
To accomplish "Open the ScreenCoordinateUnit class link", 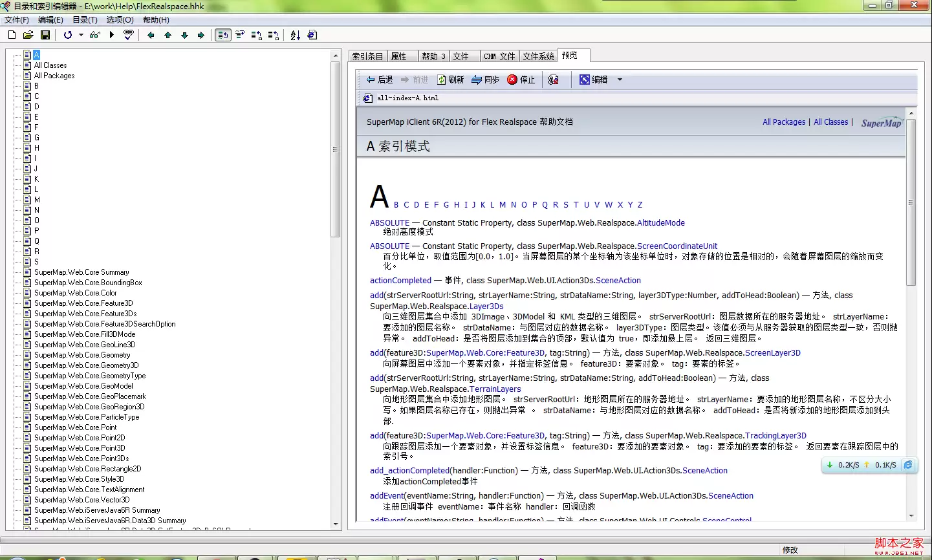I will coord(677,246).
